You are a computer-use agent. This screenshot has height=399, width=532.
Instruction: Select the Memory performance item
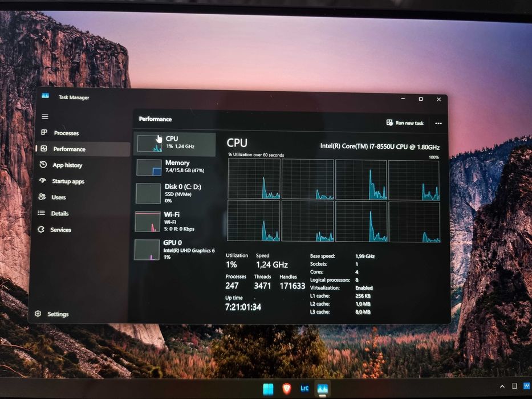tap(174, 166)
